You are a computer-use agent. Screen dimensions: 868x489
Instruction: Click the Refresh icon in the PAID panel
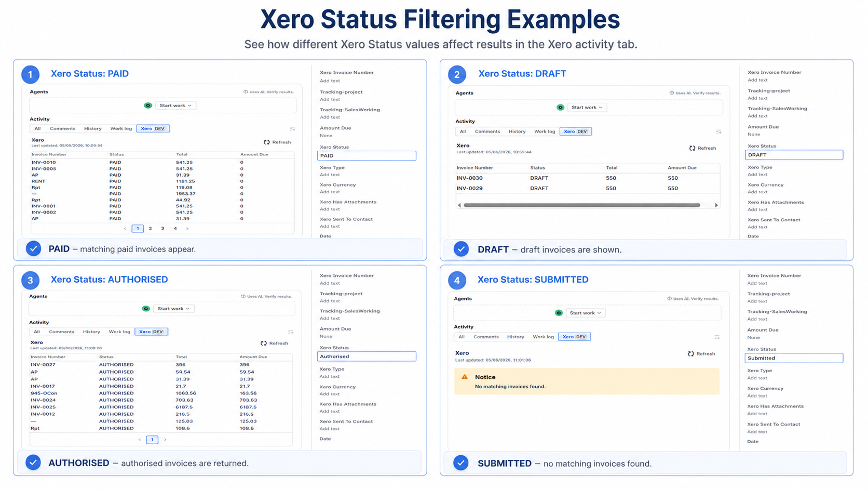267,142
